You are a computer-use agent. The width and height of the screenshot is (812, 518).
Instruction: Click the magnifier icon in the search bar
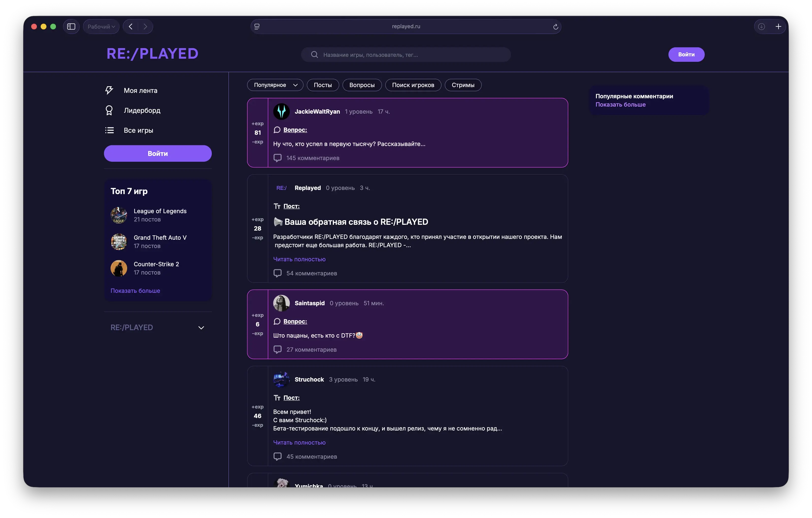coord(314,55)
